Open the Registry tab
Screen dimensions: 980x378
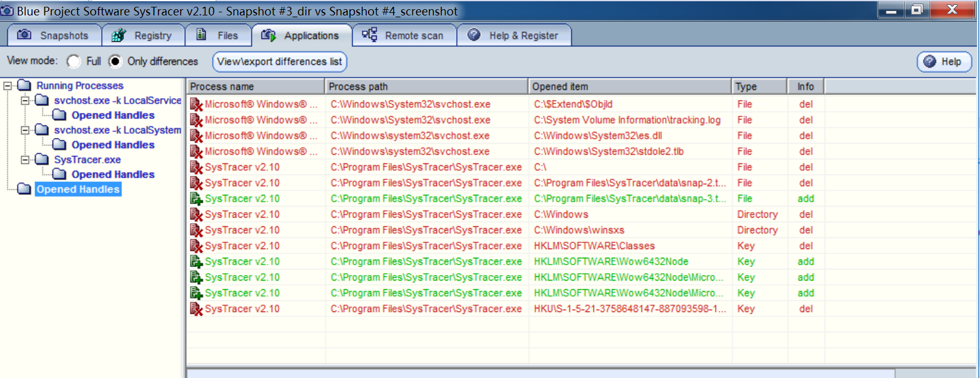[x=143, y=35]
